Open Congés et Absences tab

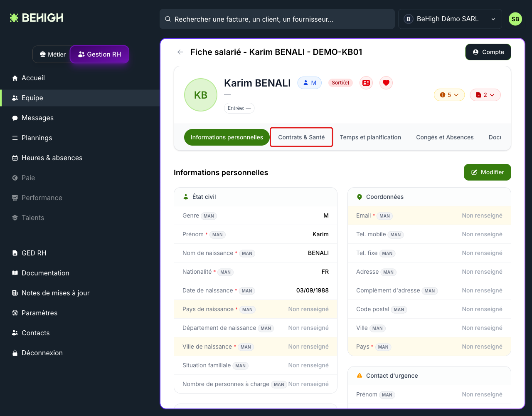click(x=445, y=137)
